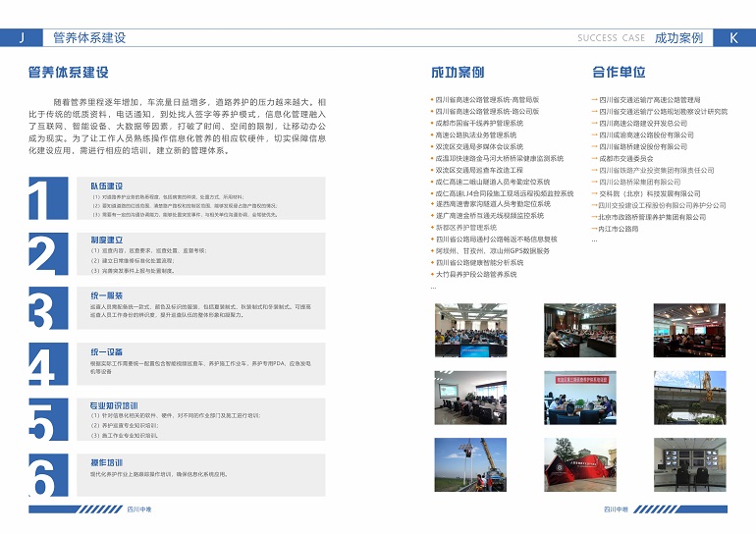Click the blue number 6 block

pos(48,475)
